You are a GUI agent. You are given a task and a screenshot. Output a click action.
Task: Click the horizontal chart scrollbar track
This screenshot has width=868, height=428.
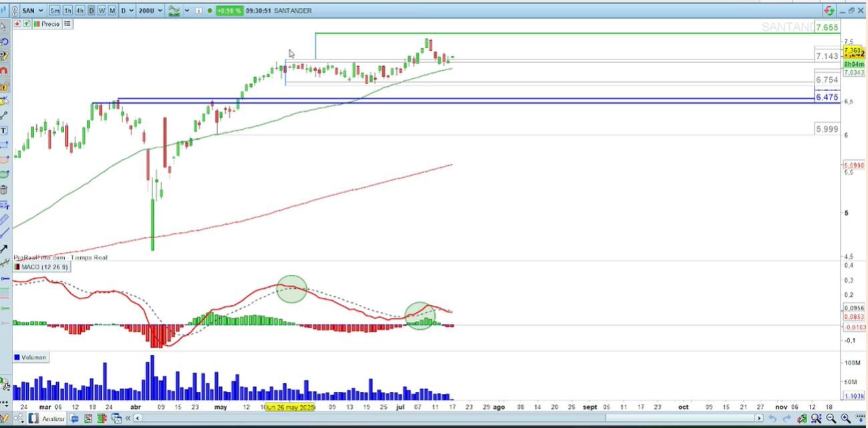[x=448, y=419]
